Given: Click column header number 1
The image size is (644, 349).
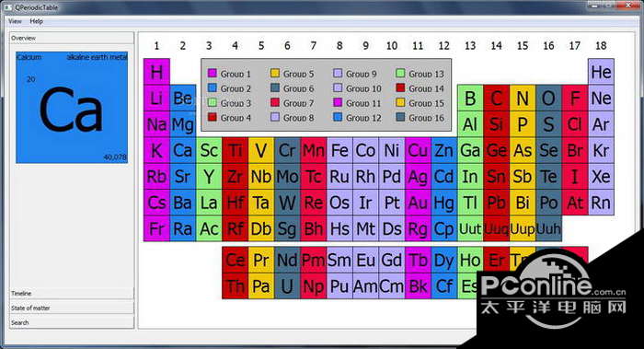Looking at the screenshot, I should [156, 46].
